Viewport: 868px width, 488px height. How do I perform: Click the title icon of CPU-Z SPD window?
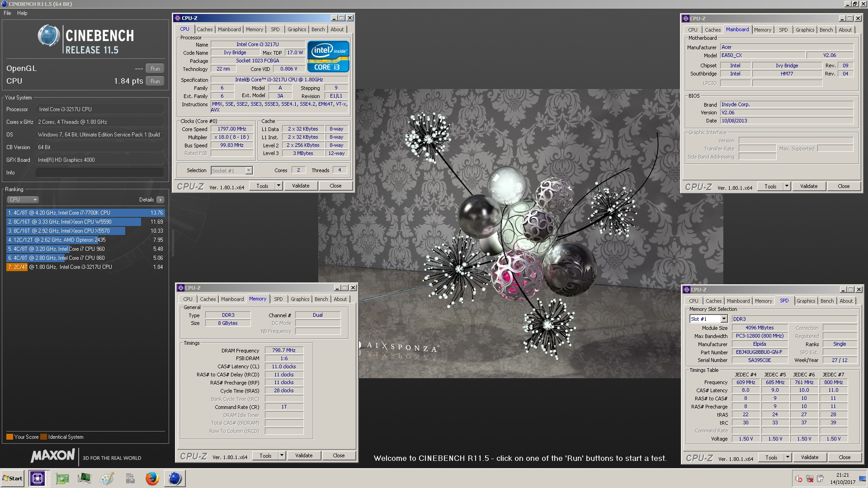pos(687,290)
